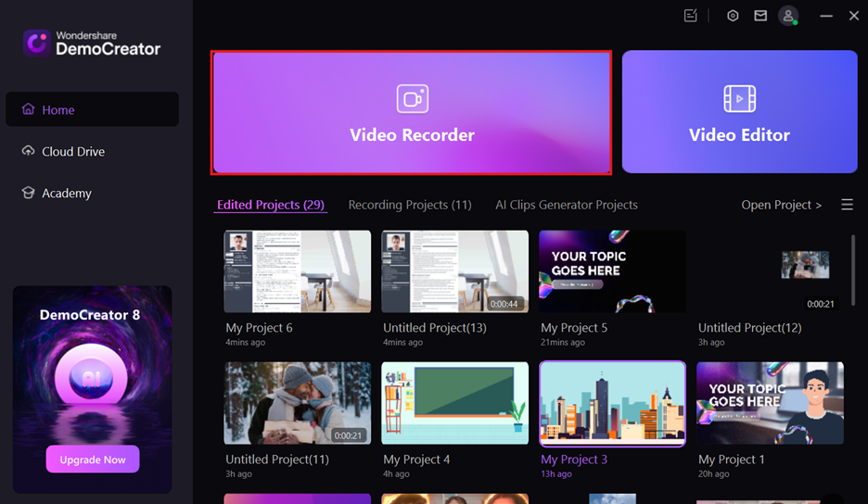Click the Cloud Drive upload icon
The height and width of the screenshot is (504, 868).
(28, 150)
